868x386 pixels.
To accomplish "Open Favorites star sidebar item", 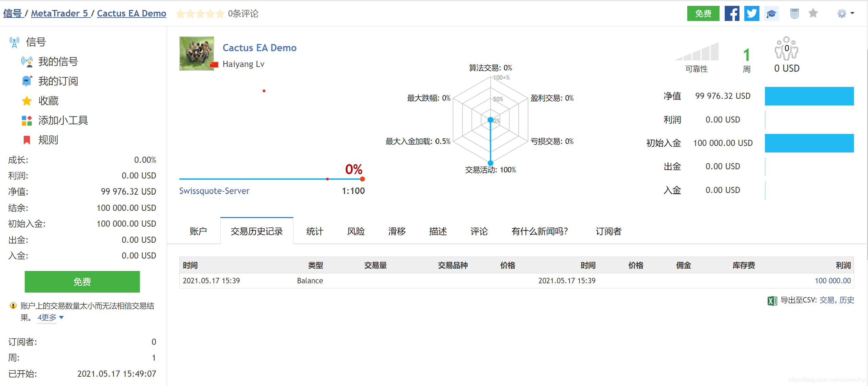I will (48, 101).
